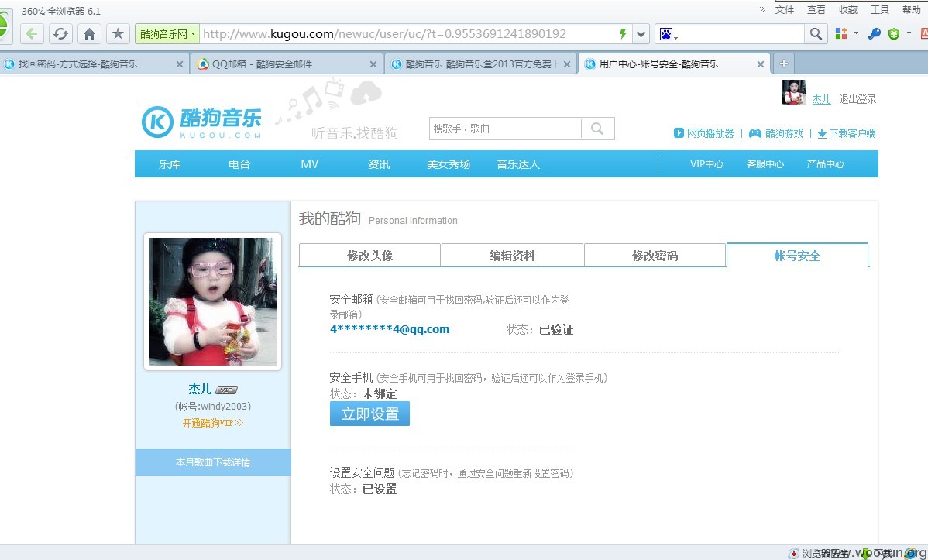Image resolution: width=928 pixels, height=560 pixels.
Task: Open the 酷狗音乐网 site label dropdown
Action: (167, 34)
